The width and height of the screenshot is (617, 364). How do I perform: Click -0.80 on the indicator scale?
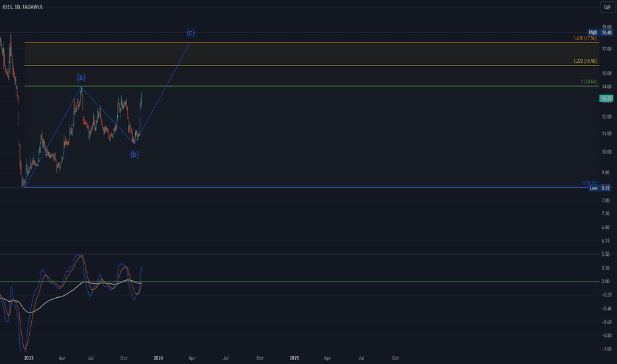606,336
